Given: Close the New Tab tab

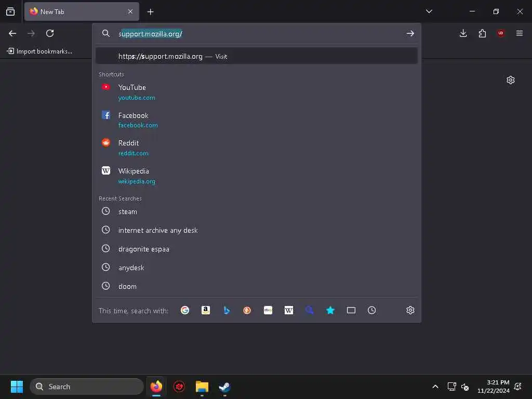Looking at the screenshot, I should pyautogui.click(x=130, y=11).
